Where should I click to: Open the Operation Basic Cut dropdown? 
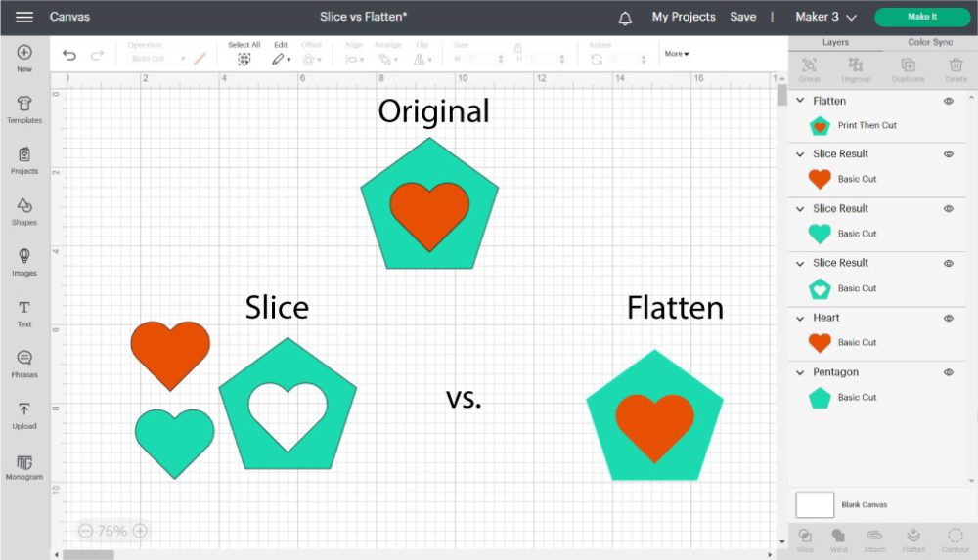click(x=156, y=58)
